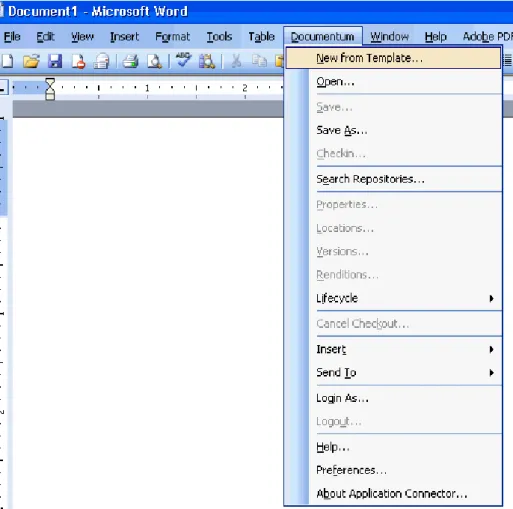Expand the Lifecycle submenu
513x509 pixels.
pos(393,298)
